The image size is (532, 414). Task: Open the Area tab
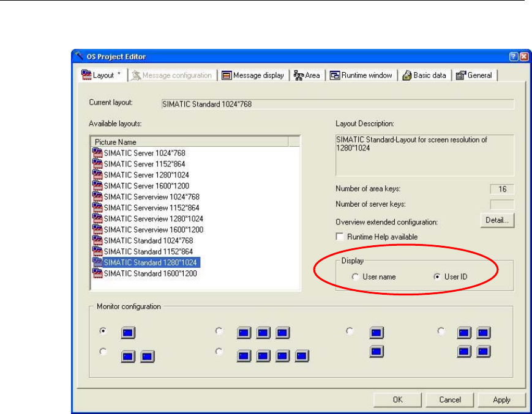[x=307, y=75]
